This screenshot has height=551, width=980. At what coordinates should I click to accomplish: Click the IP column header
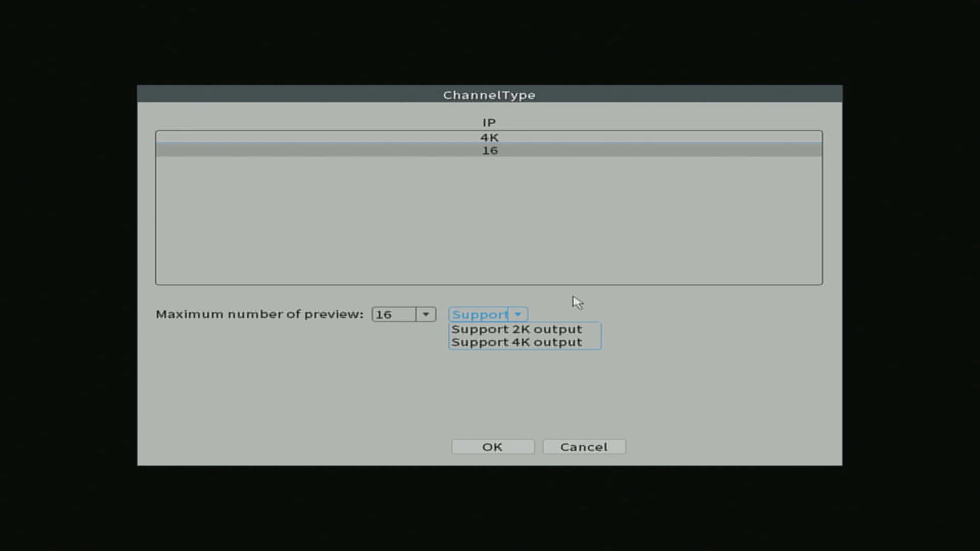[x=489, y=122]
